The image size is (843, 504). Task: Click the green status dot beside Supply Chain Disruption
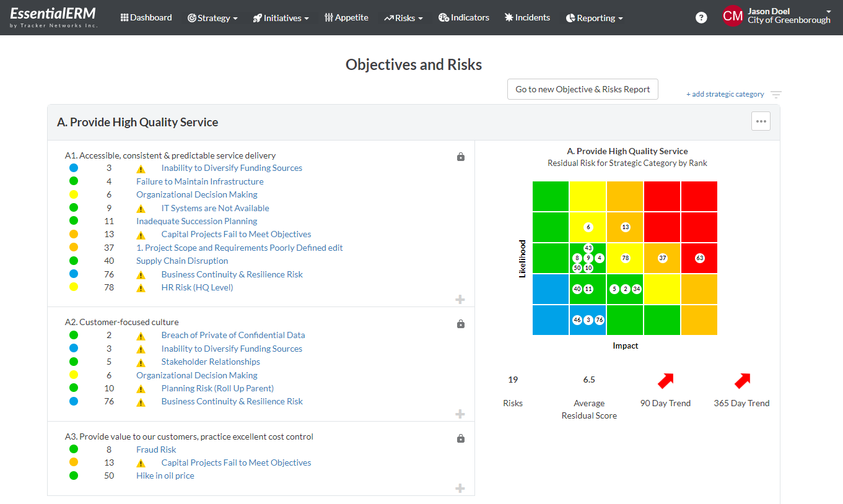[x=74, y=261]
